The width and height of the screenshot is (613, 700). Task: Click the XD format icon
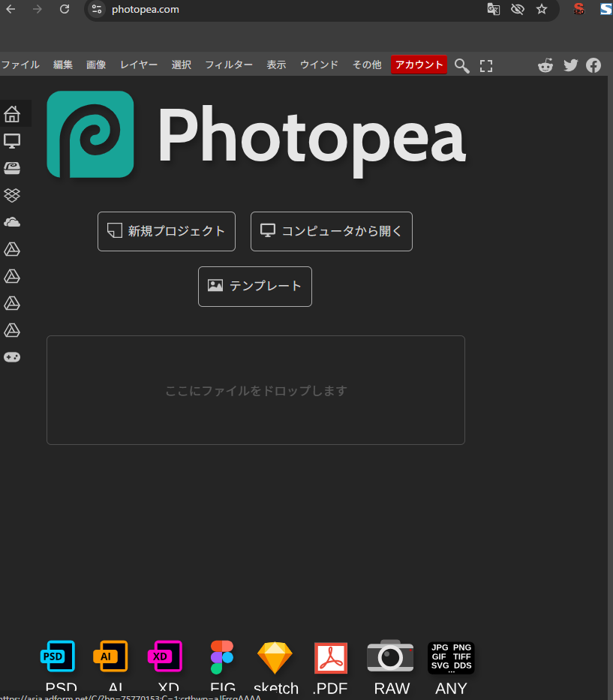(x=165, y=656)
